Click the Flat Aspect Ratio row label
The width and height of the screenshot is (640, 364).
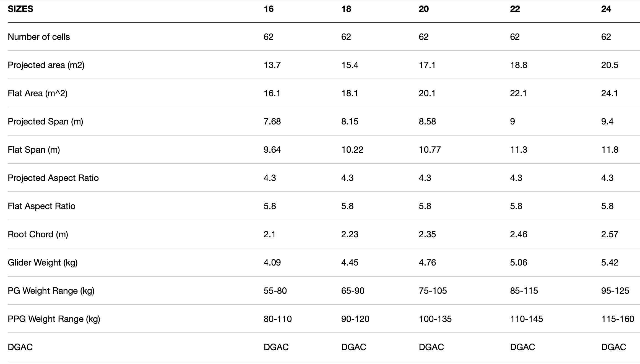41,206
